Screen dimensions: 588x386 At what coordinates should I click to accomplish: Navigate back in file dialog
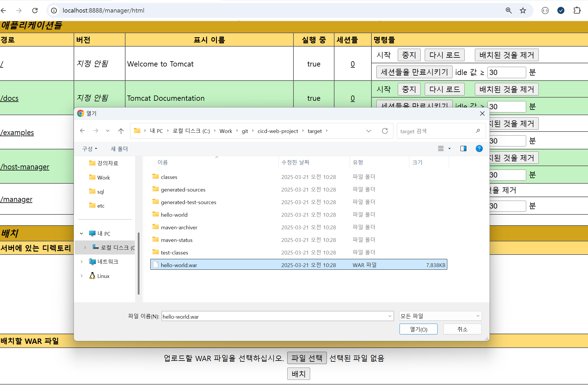pyautogui.click(x=82, y=131)
